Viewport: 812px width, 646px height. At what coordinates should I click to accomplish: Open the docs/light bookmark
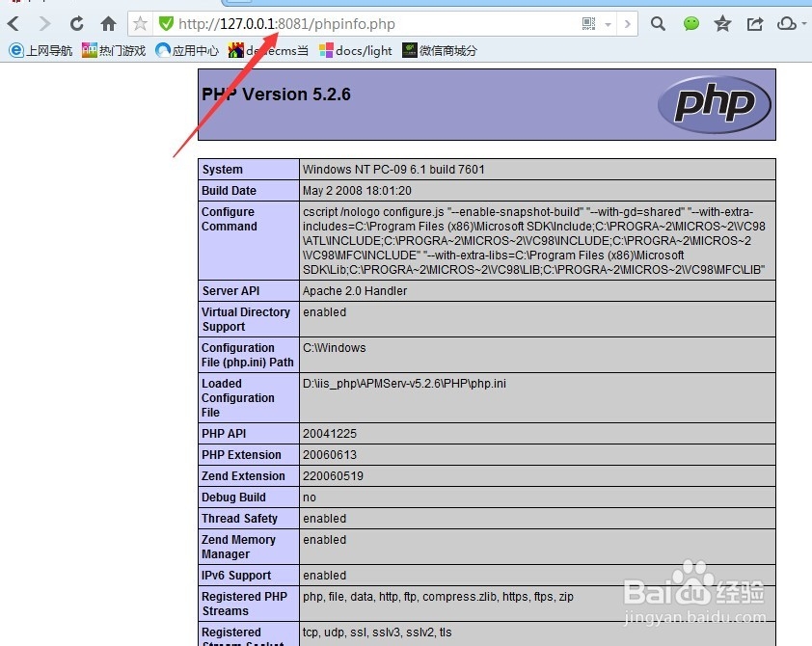356,51
